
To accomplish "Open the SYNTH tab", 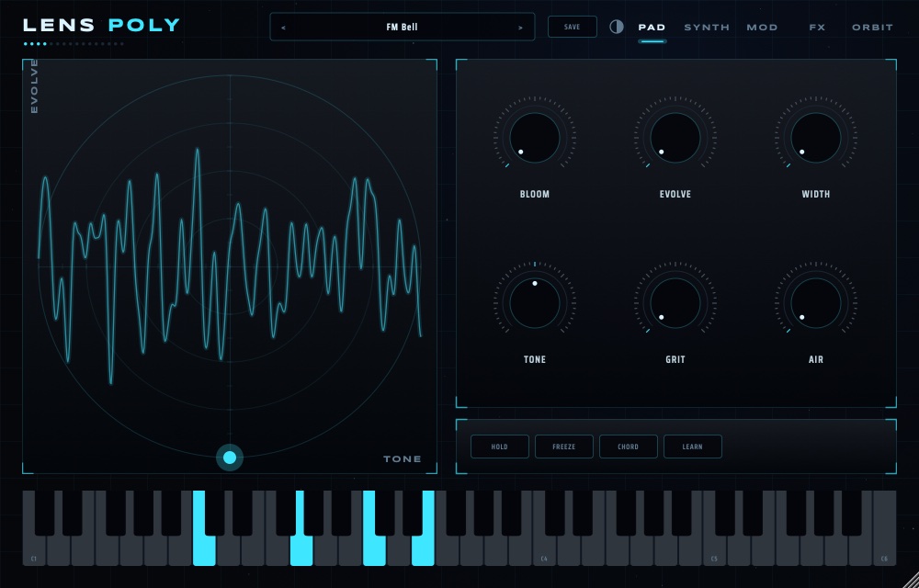I will (707, 28).
